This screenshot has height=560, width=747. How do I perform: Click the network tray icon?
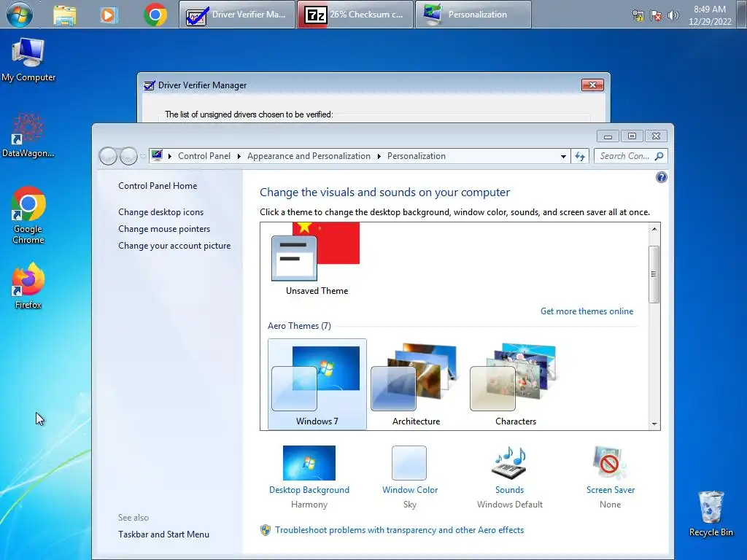(638, 16)
